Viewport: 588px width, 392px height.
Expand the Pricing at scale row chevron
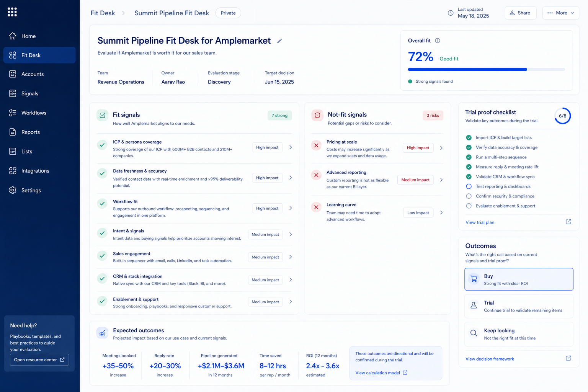(441, 148)
